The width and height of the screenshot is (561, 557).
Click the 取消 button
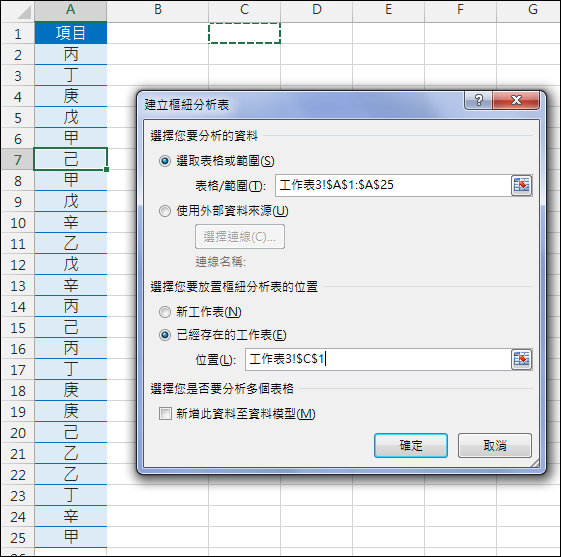pos(495,445)
